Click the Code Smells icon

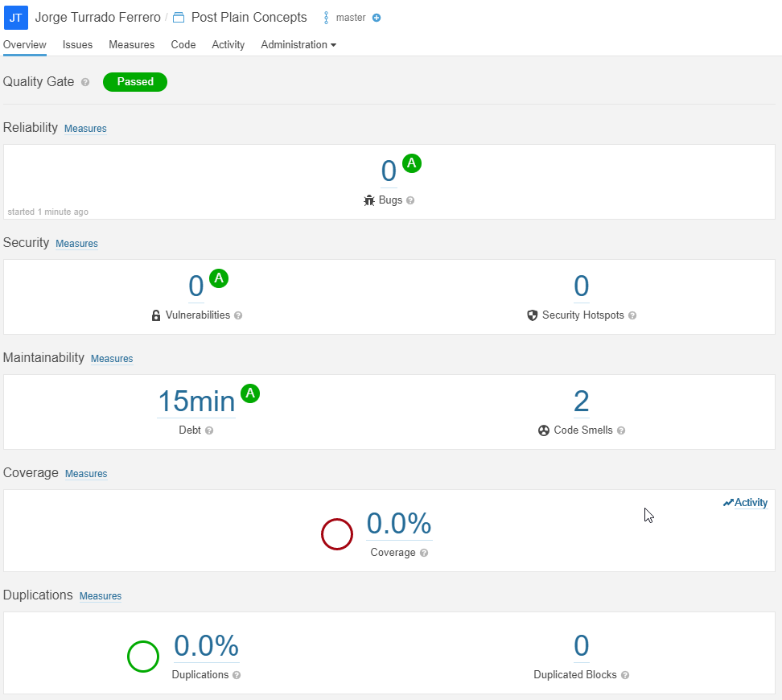[x=543, y=430]
